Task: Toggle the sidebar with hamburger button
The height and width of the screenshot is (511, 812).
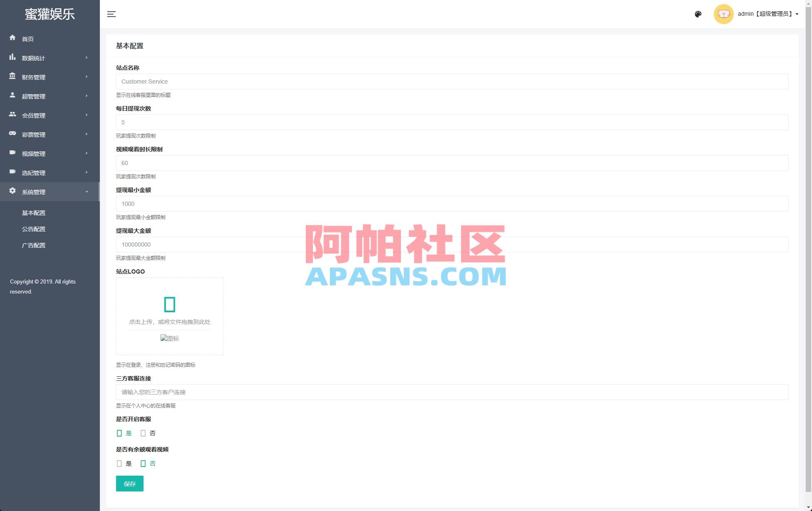Action: 111,14
